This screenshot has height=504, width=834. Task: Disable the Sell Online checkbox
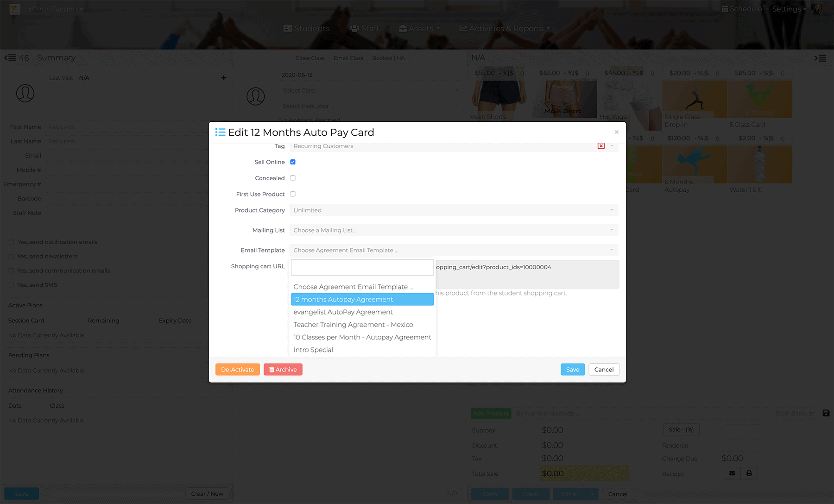(x=293, y=162)
